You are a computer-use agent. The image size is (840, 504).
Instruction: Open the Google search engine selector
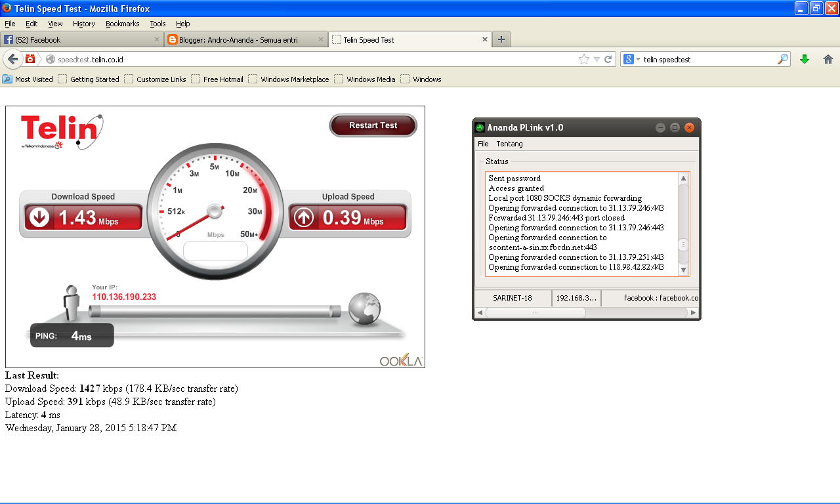[x=631, y=59]
